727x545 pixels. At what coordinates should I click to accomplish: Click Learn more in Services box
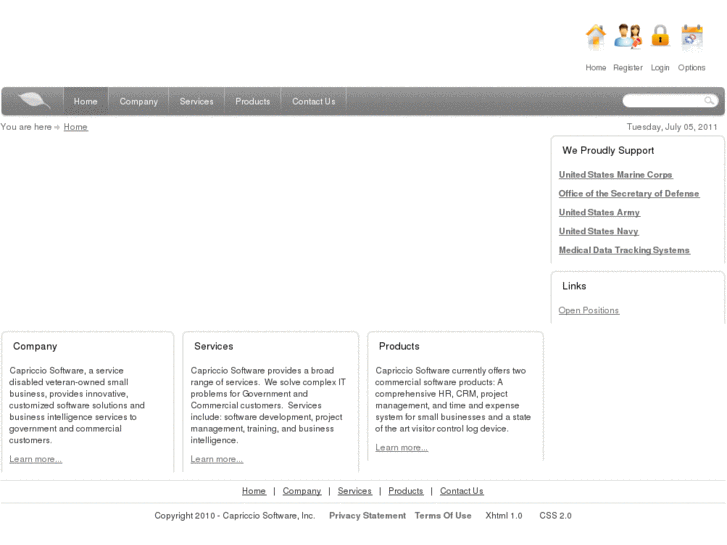217,459
